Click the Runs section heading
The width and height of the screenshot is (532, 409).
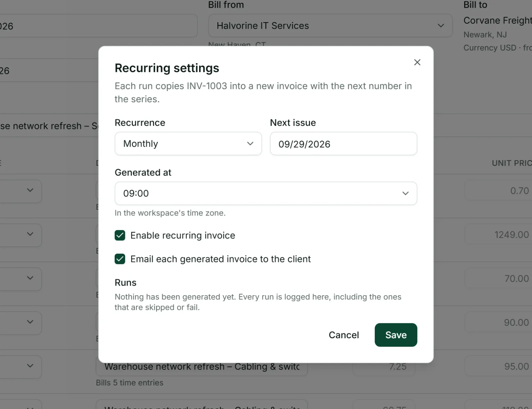click(x=125, y=283)
